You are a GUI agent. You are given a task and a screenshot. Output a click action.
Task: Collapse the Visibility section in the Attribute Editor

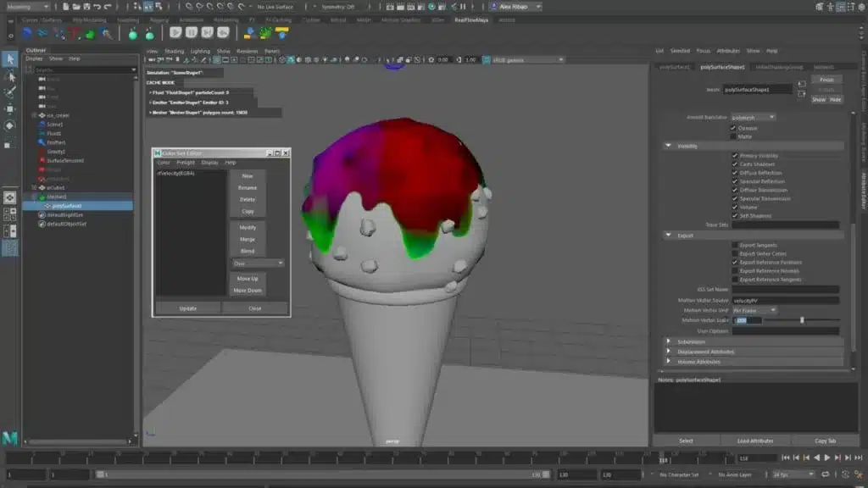(667, 144)
